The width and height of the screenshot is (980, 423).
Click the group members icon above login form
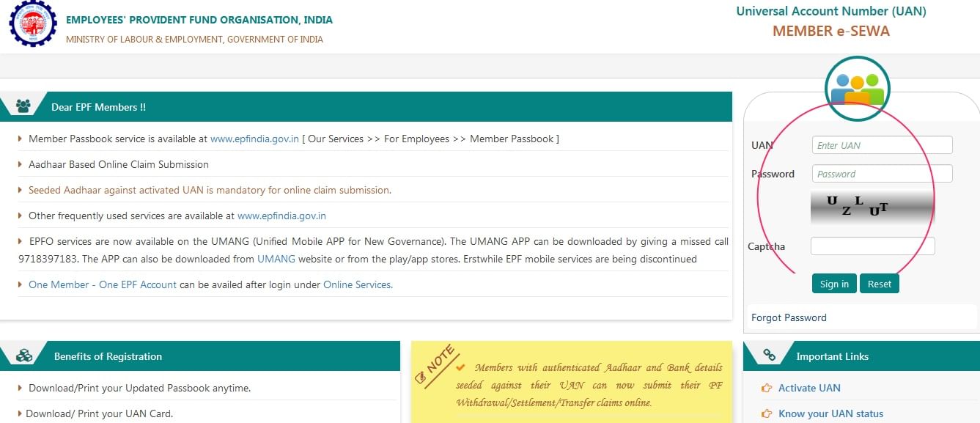[856, 87]
